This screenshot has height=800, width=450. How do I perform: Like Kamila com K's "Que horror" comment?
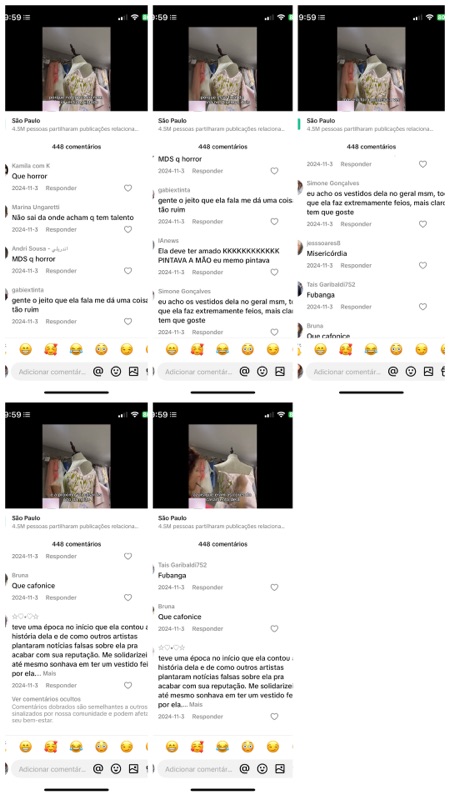128,188
